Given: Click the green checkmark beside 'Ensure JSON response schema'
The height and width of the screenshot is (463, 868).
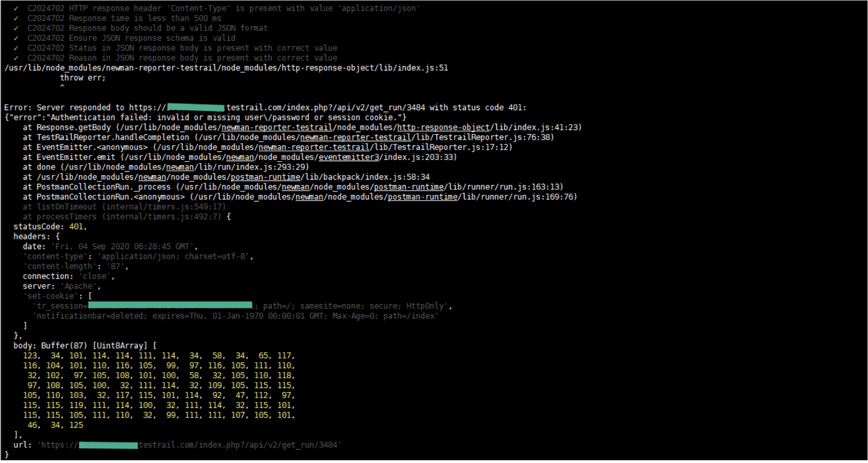Looking at the screenshot, I should click(x=16, y=38).
